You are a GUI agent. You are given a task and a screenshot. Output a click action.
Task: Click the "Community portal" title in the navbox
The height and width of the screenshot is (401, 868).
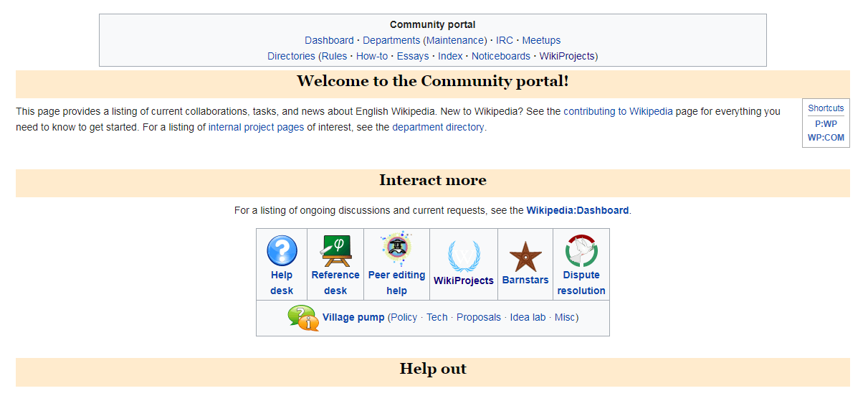433,24
